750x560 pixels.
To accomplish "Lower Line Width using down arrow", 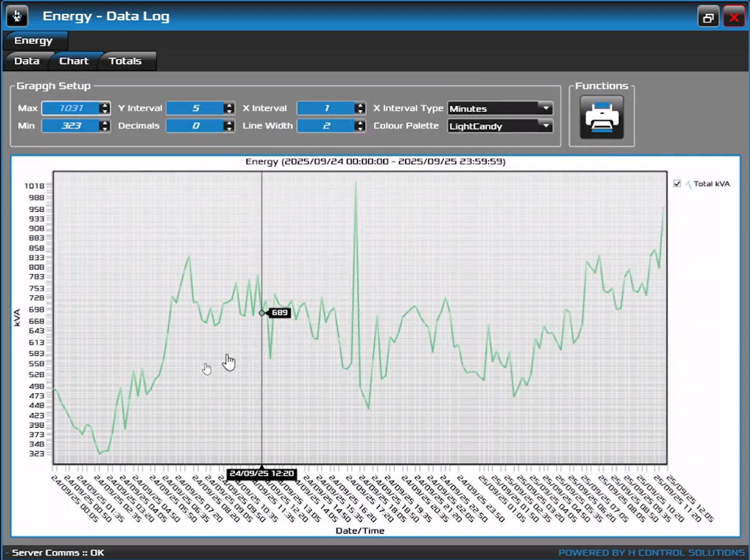I will [360, 128].
